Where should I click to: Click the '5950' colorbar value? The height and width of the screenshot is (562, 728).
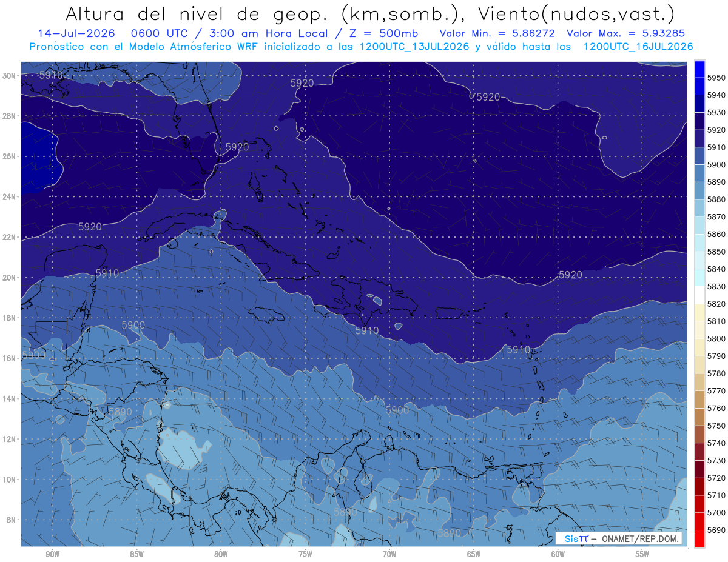click(x=717, y=78)
